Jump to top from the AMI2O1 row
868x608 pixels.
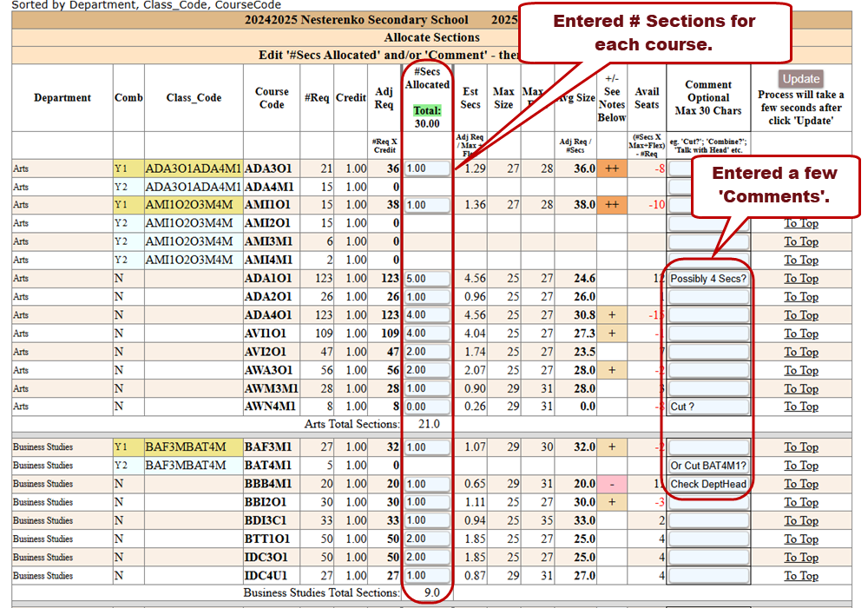tap(801, 223)
